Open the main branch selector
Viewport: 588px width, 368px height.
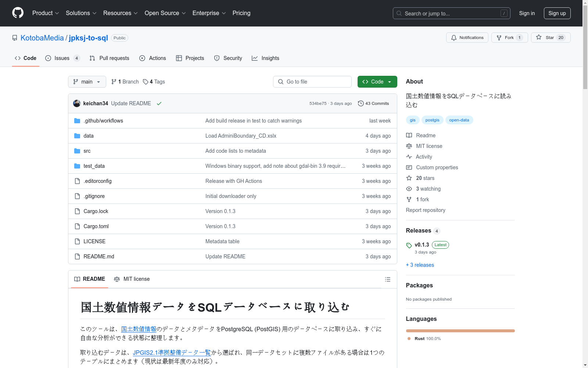[x=87, y=82]
